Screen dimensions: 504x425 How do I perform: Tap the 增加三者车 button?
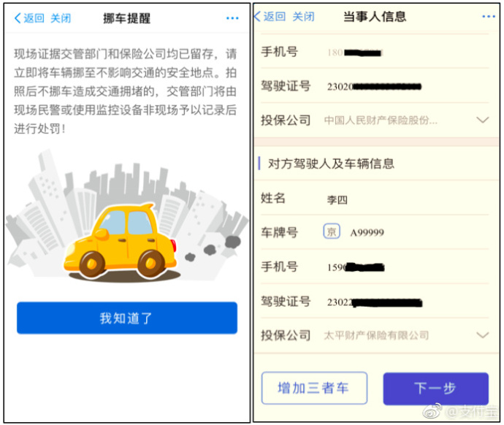pos(314,388)
